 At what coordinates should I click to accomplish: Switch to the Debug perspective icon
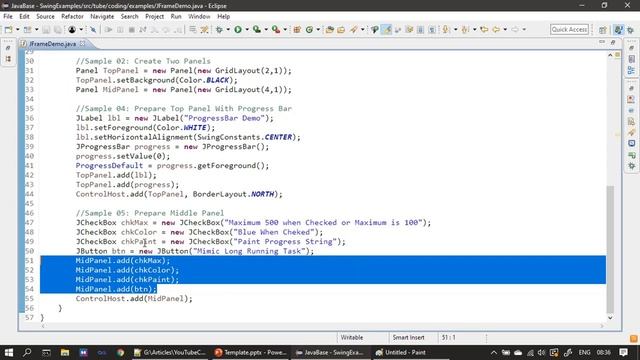click(631, 30)
